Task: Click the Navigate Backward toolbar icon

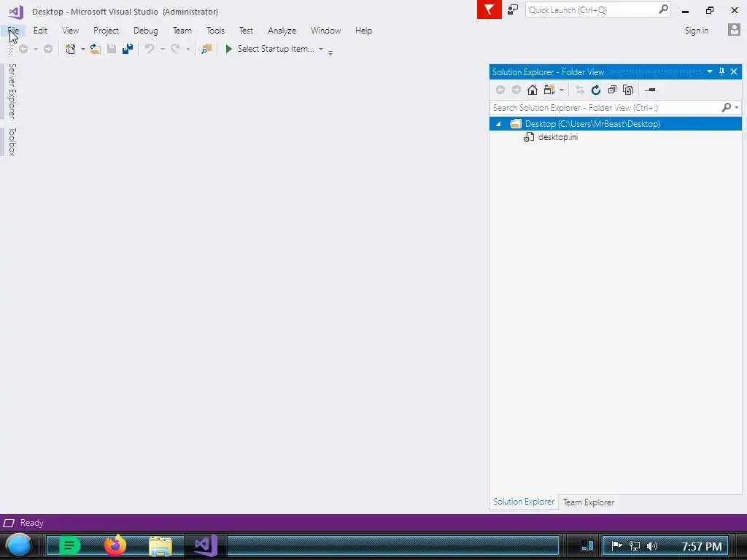Action: click(23, 49)
